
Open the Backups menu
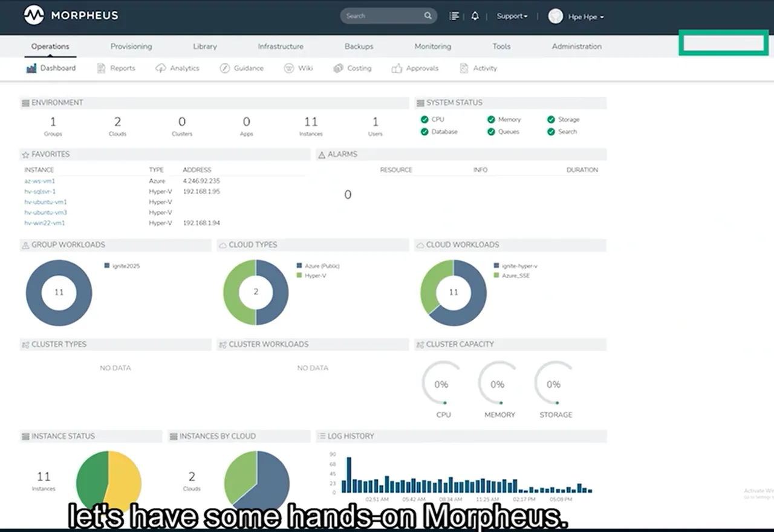(x=359, y=47)
